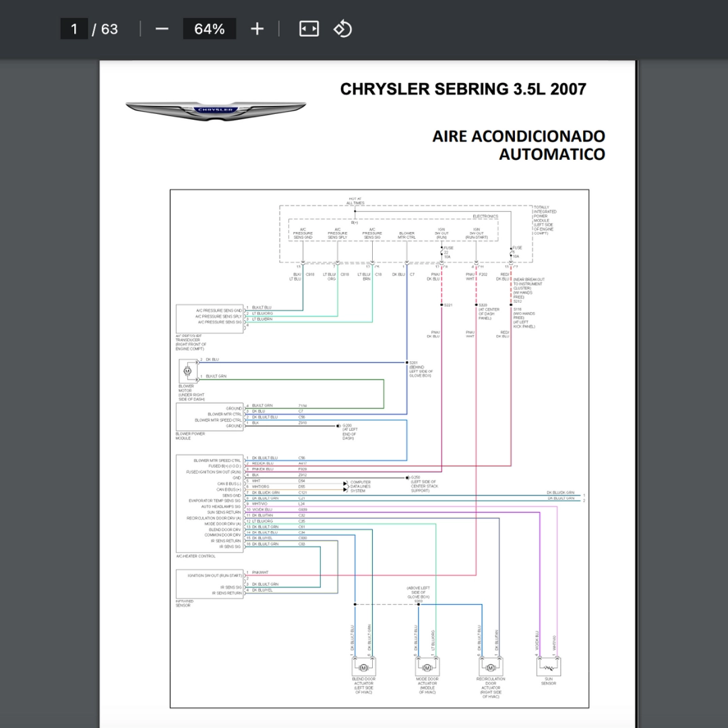Click the BLOWER POWER MODULE label
This screenshot has width=728, height=728.
[x=190, y=436]
